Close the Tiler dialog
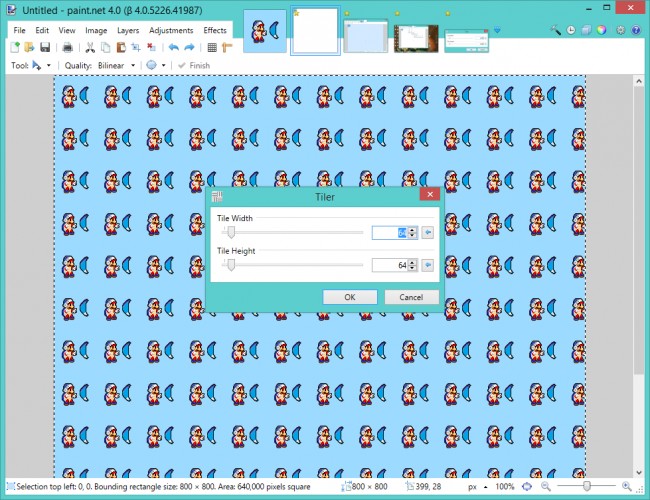The image size is (650, 500). tap(430, 194)
